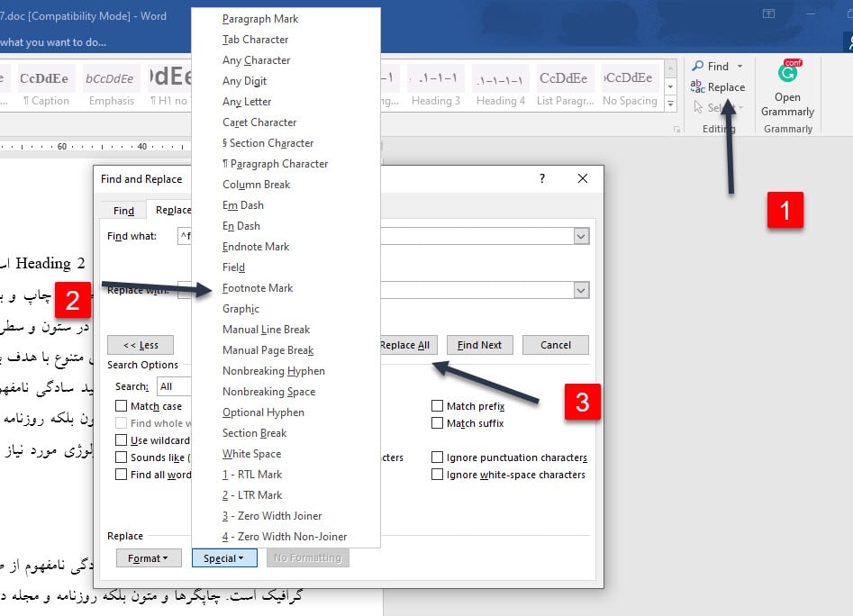Select Any Letter menu entry
This screenshot has height=616, width=853.
286,102
